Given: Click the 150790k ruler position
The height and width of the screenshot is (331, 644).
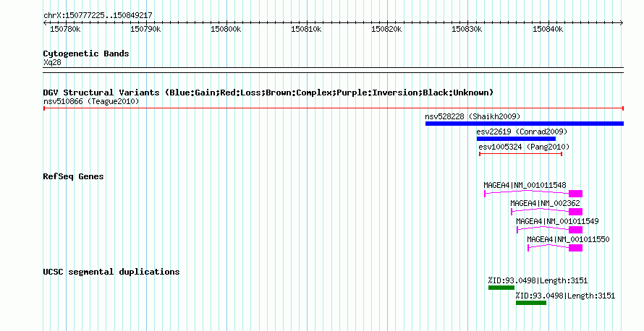Looking at the screenshot, I should (145, 30).
